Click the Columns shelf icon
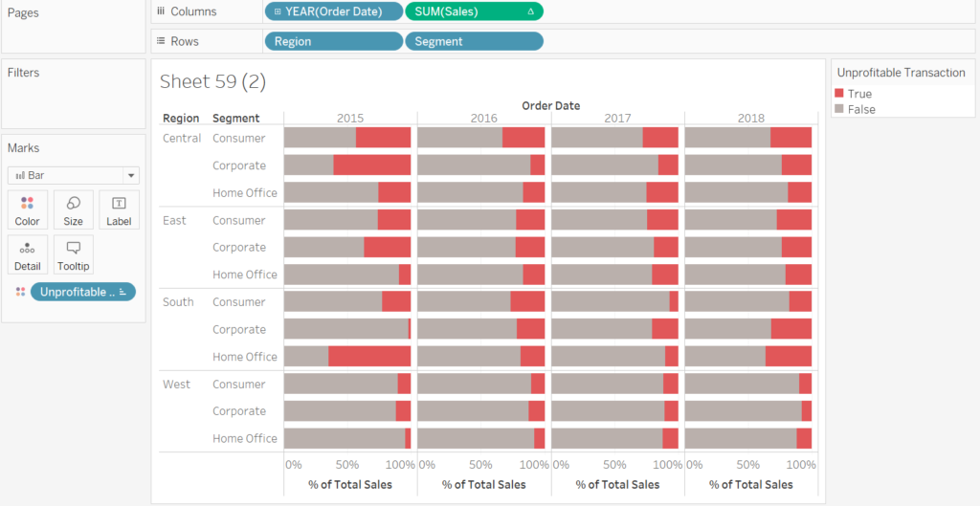Image resolution: width=980 pixels, height=506 pixels. [161, 11]
